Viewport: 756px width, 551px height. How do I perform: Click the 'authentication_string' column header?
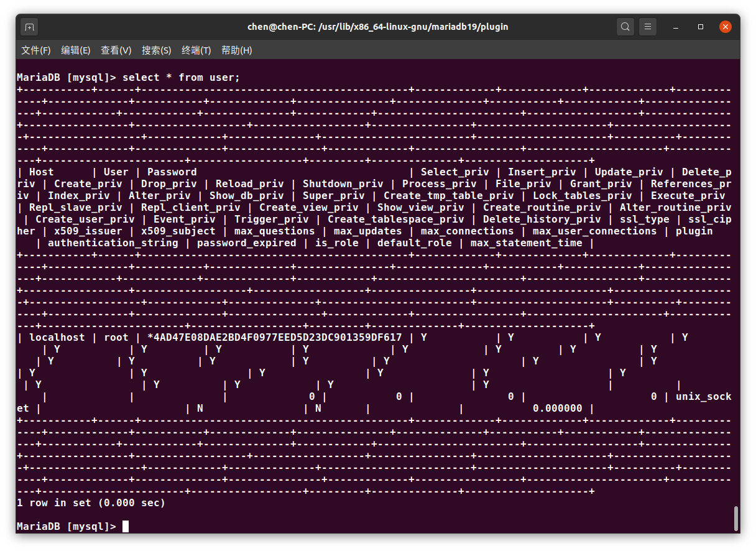(113, 243)
